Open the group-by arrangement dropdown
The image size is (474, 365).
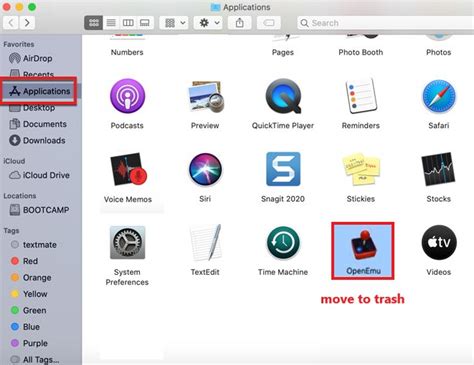pos(174,23)
